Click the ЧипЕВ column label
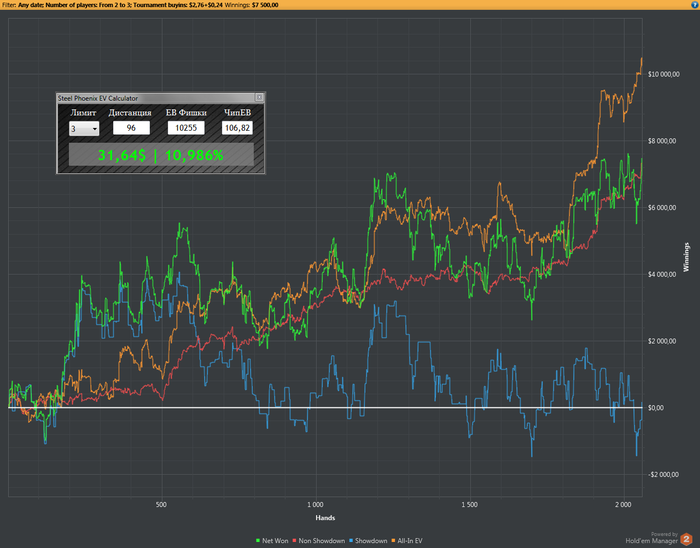This screenshot has width=700, height=548. pos(238,113)
